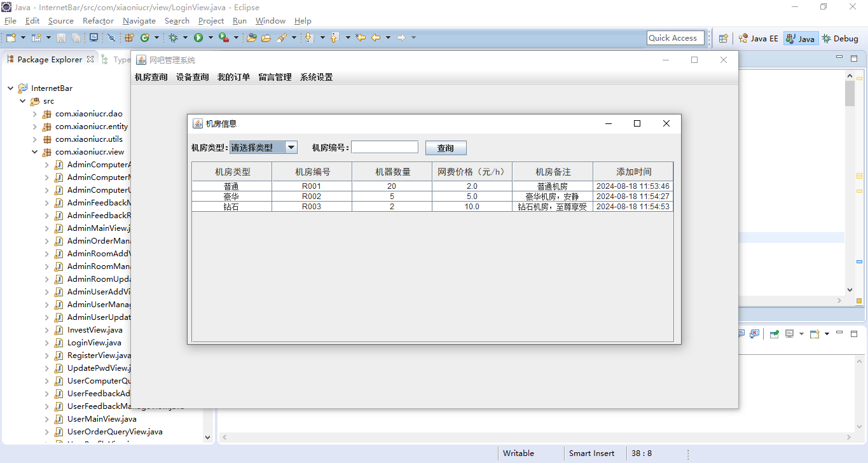Click the editor vertical scrollbar thumb
This screenshot has width=868, height=463.
click(850, 93)
